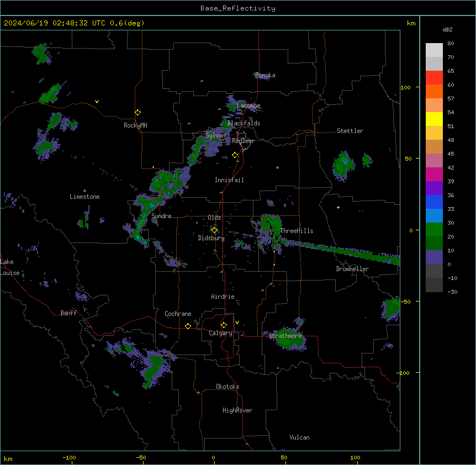Click the yellow diamond marker above Calgary
Screen dimensions: 476x465
click(224, 325)
